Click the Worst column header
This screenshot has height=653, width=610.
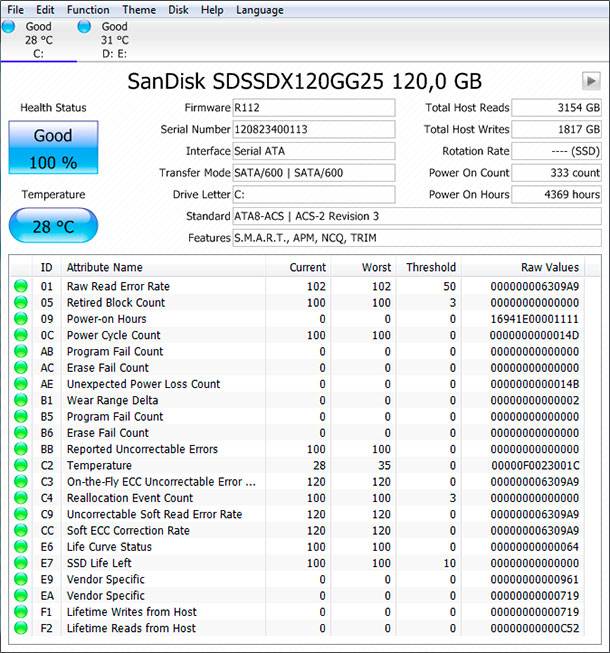point(363,267)
